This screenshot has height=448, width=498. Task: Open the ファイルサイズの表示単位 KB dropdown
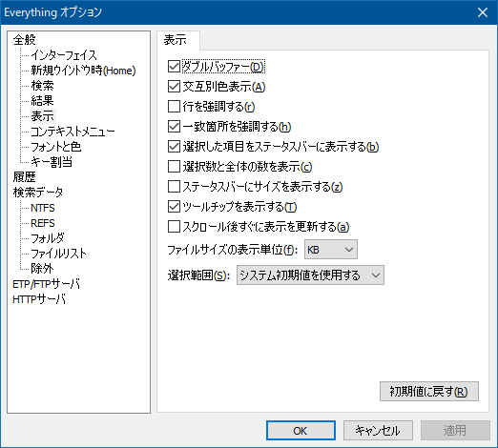tap(331, 250)
